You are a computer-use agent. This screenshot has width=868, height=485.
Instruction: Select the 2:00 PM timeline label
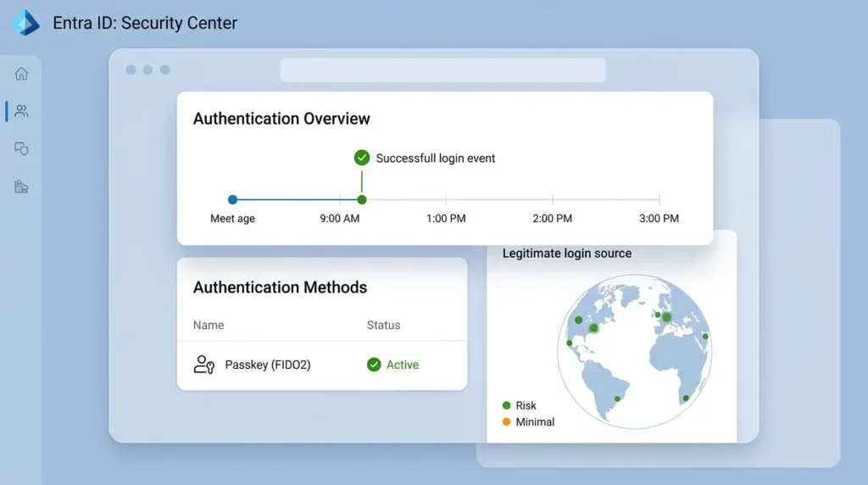[553, 219]
